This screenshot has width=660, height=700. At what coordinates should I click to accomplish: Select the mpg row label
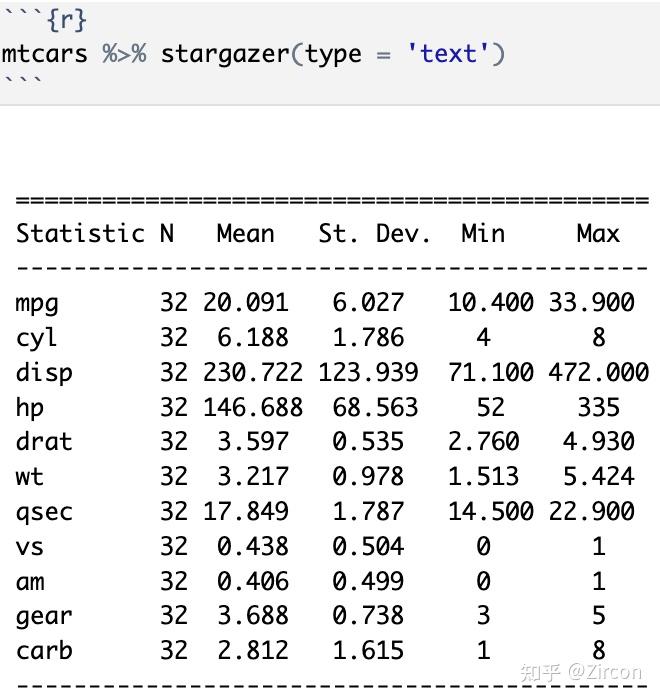(x=37, y=303)
